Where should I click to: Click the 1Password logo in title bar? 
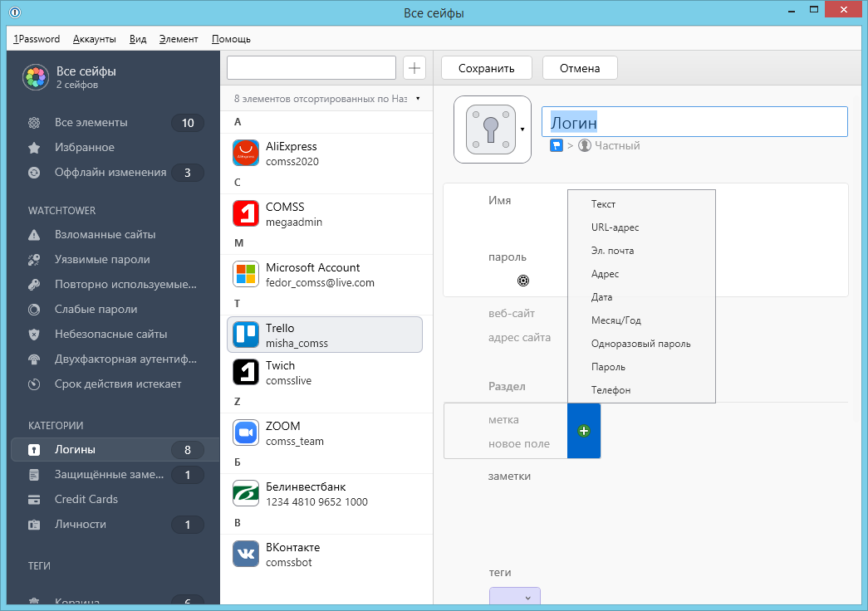[15, 12]
